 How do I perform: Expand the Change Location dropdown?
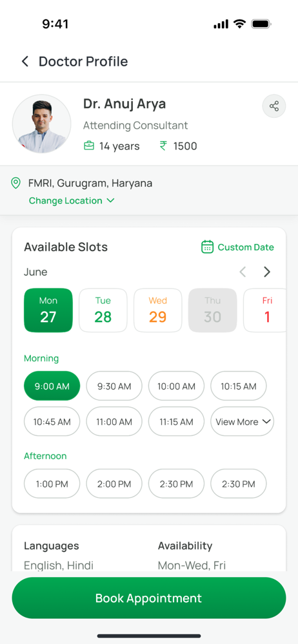pos(71,201)
